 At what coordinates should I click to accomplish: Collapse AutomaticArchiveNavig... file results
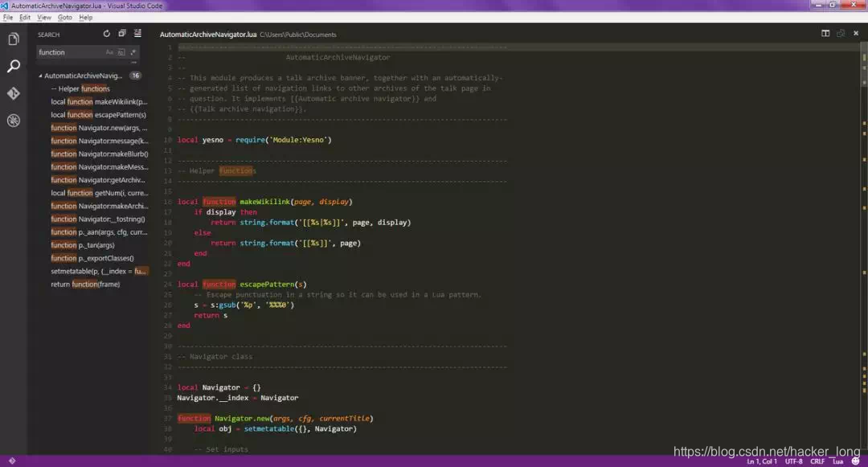coord(40,76)
